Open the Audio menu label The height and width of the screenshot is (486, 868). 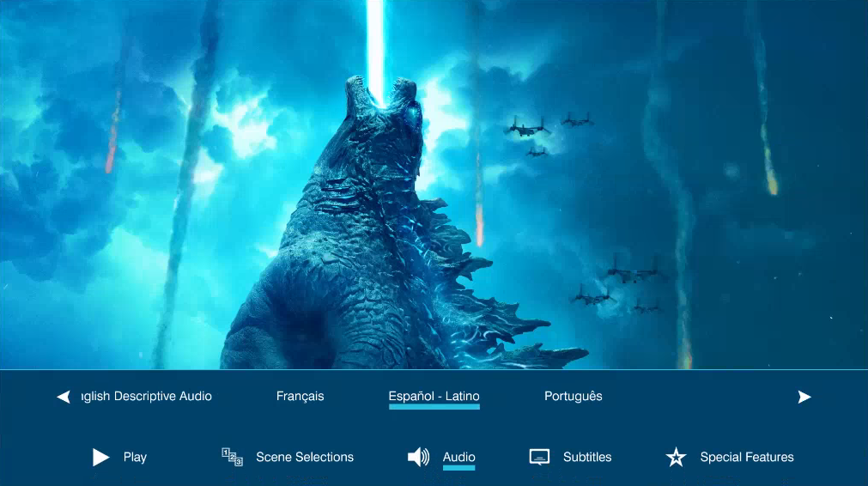pyautogui.click(x=459, y=457)
